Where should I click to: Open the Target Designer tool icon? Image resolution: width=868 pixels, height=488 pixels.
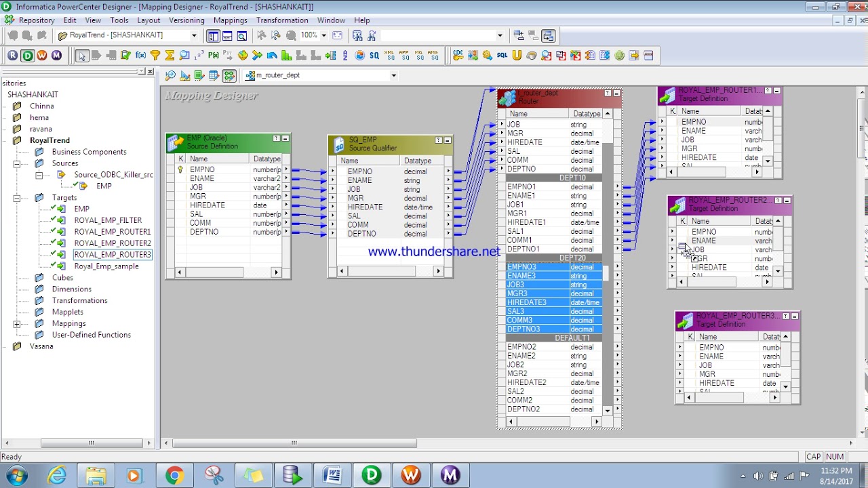[x=185, y=75]
